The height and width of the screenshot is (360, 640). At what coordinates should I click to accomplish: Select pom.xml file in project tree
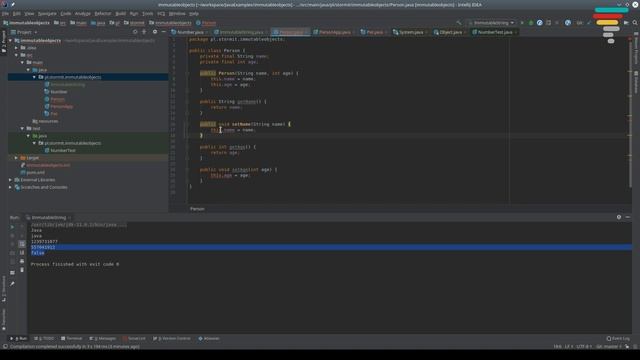click(x=35, y=173)
